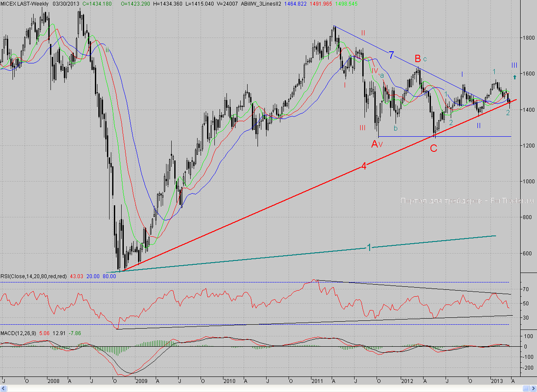The width and height of the screenshot is (537, 392).
Task: Select the blue '7' on descending trendline
Action: (391, 55)
